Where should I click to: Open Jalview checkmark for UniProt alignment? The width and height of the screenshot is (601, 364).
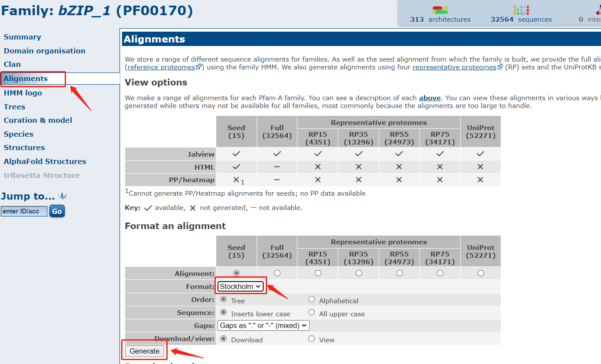point(480,154)
